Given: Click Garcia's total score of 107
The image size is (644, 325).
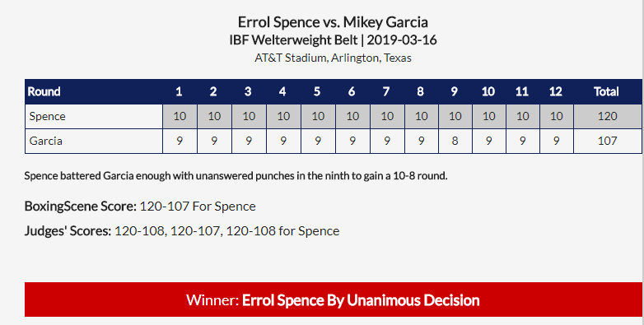Looking at the screenshot, I should pyautogui.click(x=607, y=142).
